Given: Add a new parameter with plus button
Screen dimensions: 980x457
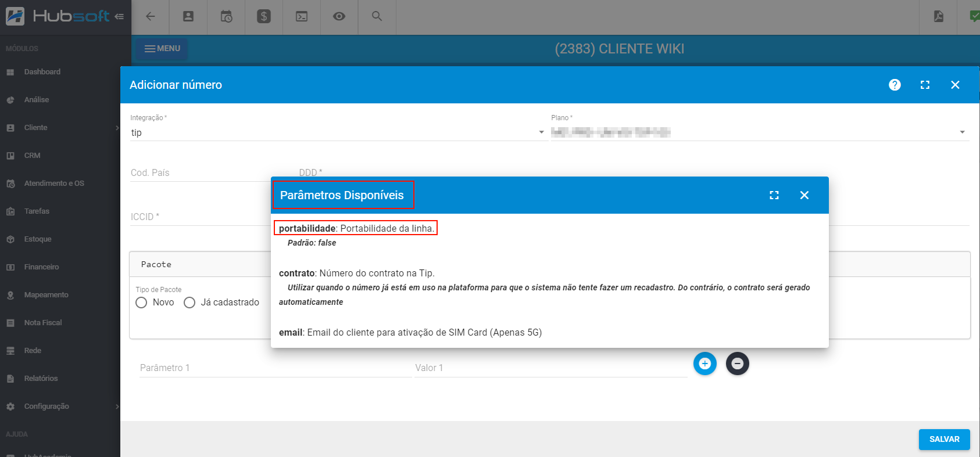Looking at the screenshot, I should tap(705, 364).
